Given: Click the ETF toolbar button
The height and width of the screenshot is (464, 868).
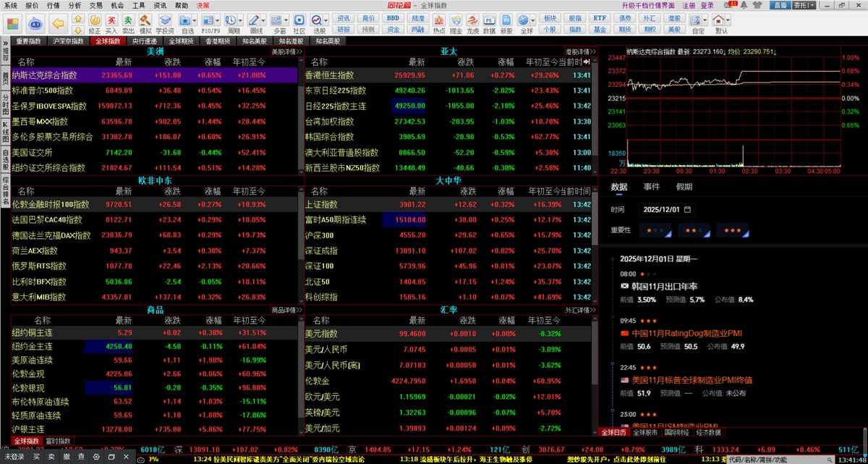Looking at the screenshot, I should coord(600,17).
